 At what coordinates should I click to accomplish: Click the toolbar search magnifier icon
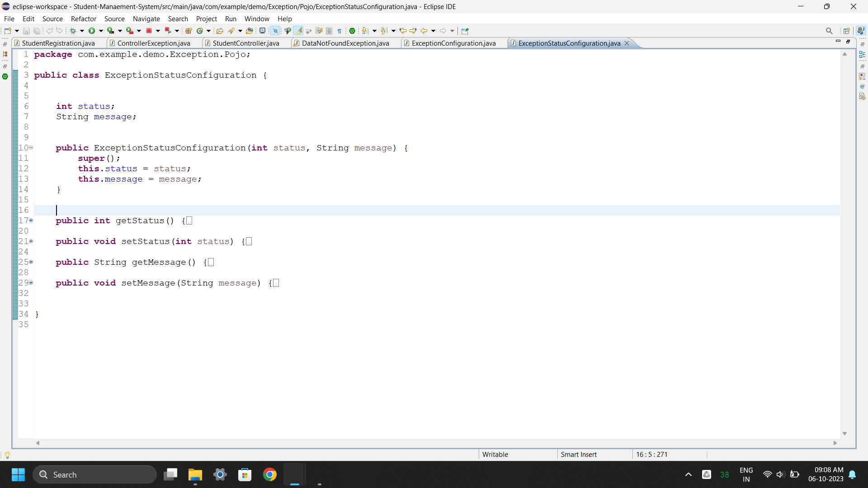pos(829,31)
